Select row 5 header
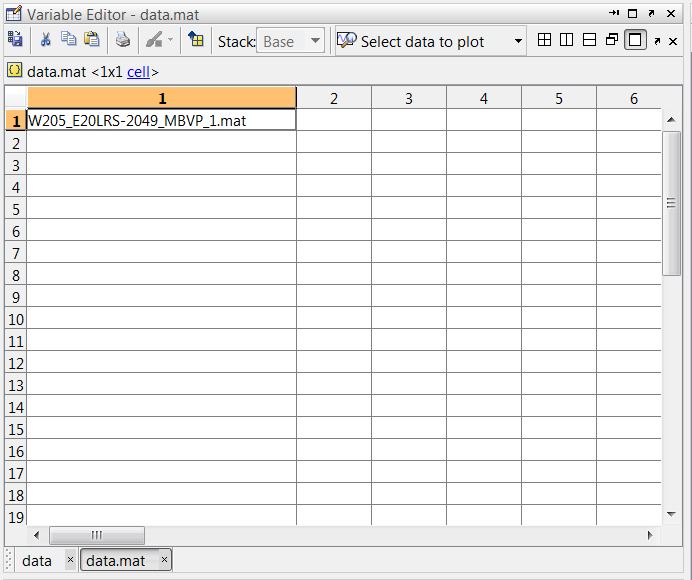 (x=16, y=209)
